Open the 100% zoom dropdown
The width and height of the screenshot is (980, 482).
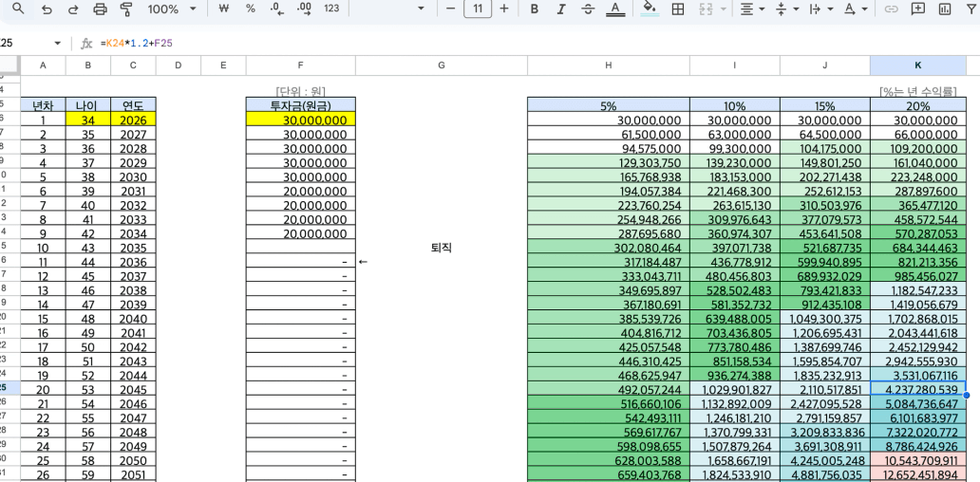tap(172, 9)
